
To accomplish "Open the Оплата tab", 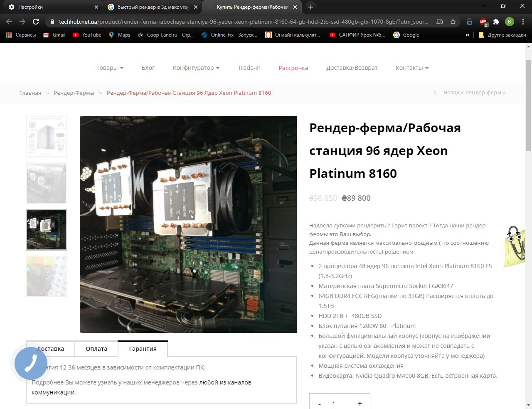I will [x=96, y=349].
